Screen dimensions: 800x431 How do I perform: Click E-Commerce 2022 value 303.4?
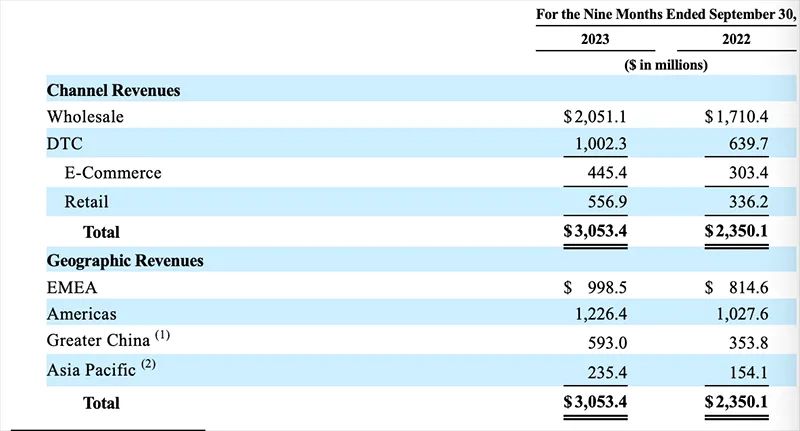pos(748,173)
